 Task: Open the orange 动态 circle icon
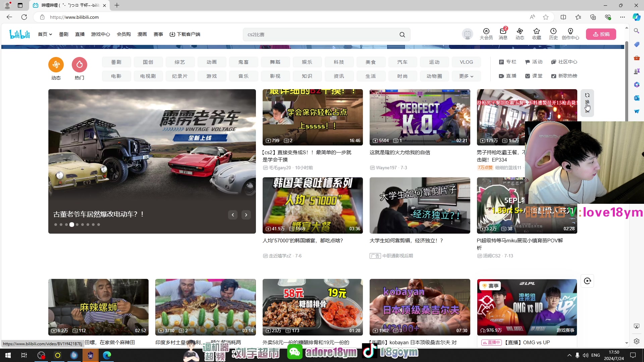[56, 65]
